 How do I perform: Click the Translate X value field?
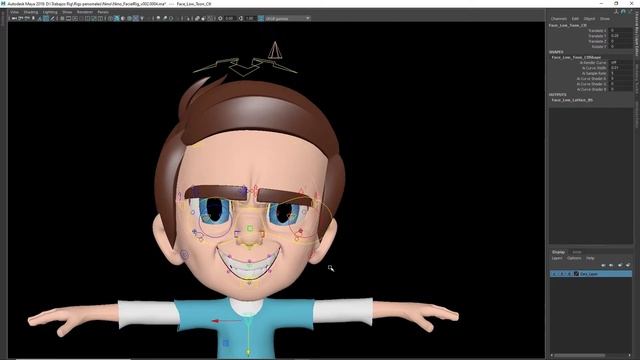coord(621,31)
